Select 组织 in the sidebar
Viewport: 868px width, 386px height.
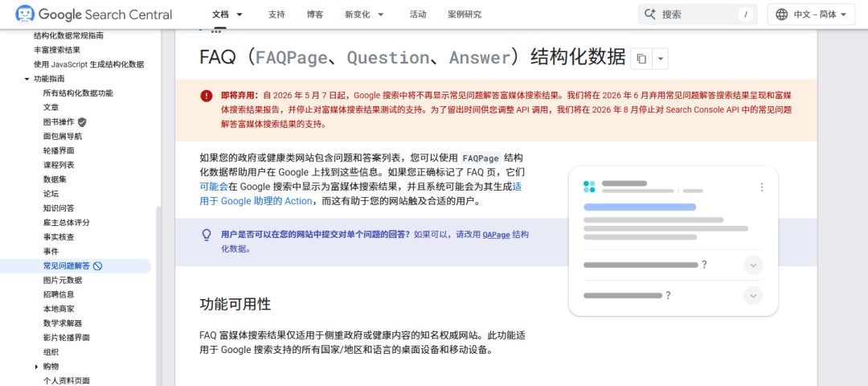pyautogui.click(x=51, y=352)
